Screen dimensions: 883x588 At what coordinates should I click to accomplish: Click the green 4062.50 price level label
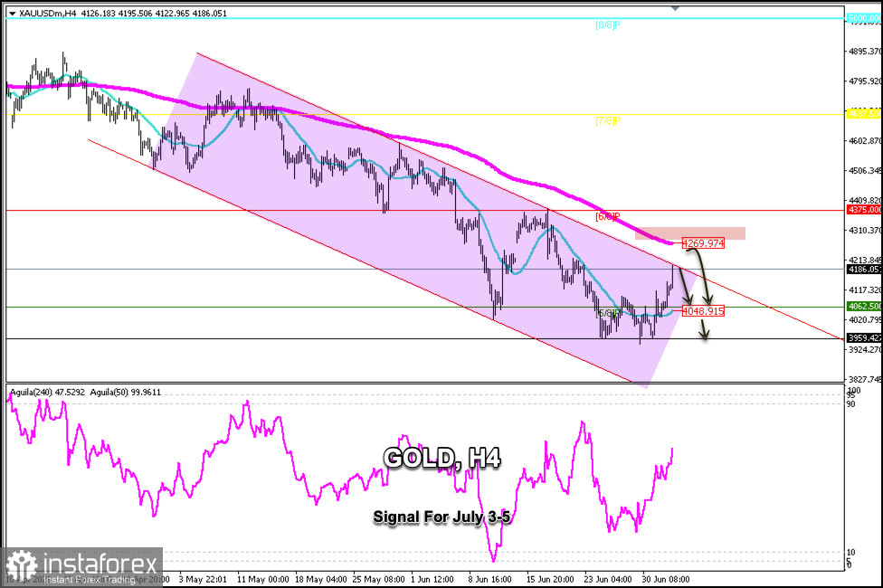tap(864, 307)
